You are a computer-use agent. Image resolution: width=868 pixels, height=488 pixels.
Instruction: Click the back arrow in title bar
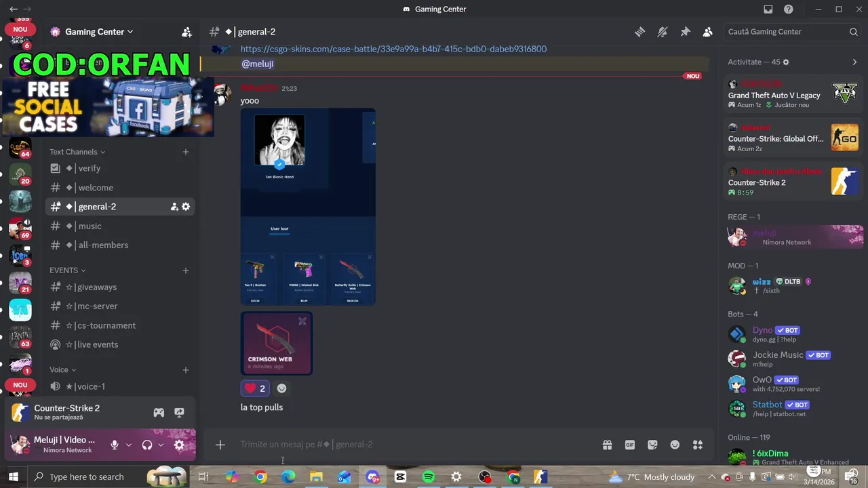(14, 9)
